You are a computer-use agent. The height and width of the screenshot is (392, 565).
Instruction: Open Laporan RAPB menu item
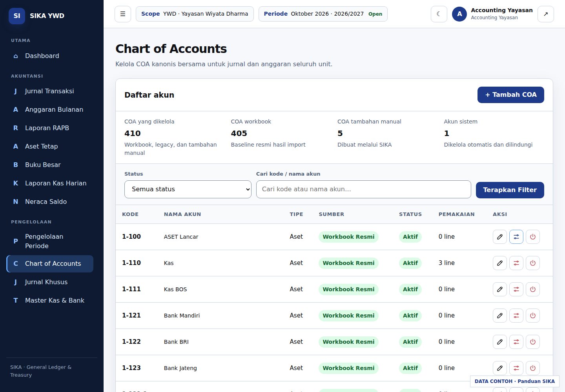click(50, 128)
